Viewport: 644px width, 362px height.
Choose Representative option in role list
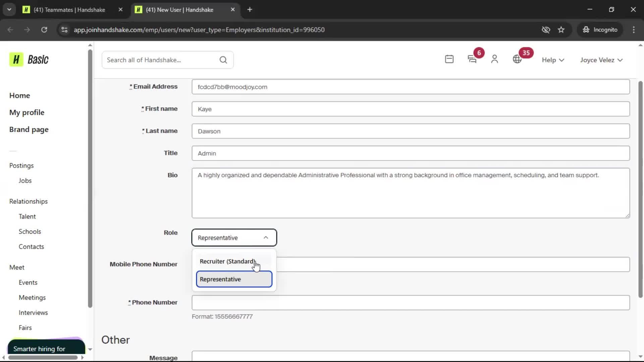coord(234,279)
